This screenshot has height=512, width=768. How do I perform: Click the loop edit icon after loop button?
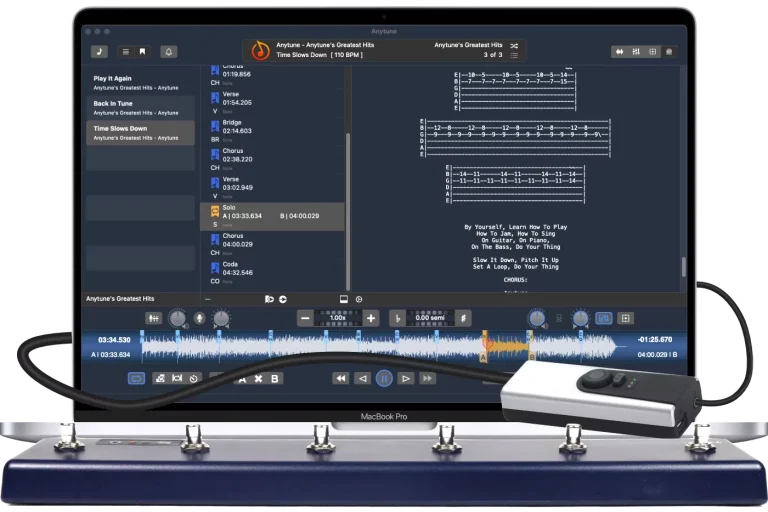point(160,378)
